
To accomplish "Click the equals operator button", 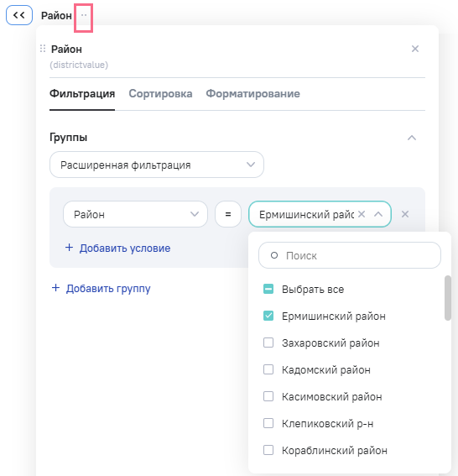I will (x=228, y=214).
